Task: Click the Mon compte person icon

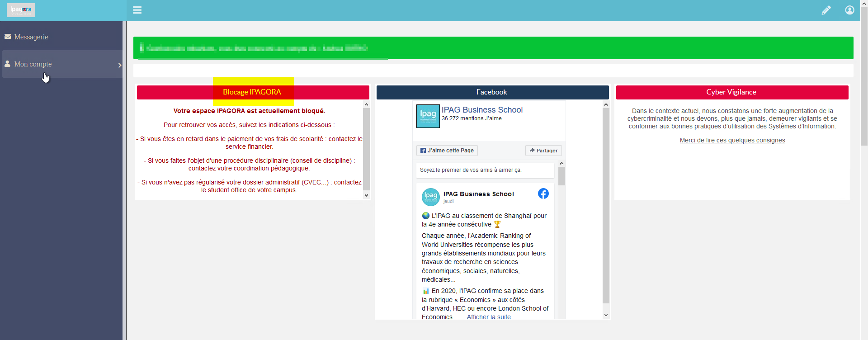Action: 7,64
